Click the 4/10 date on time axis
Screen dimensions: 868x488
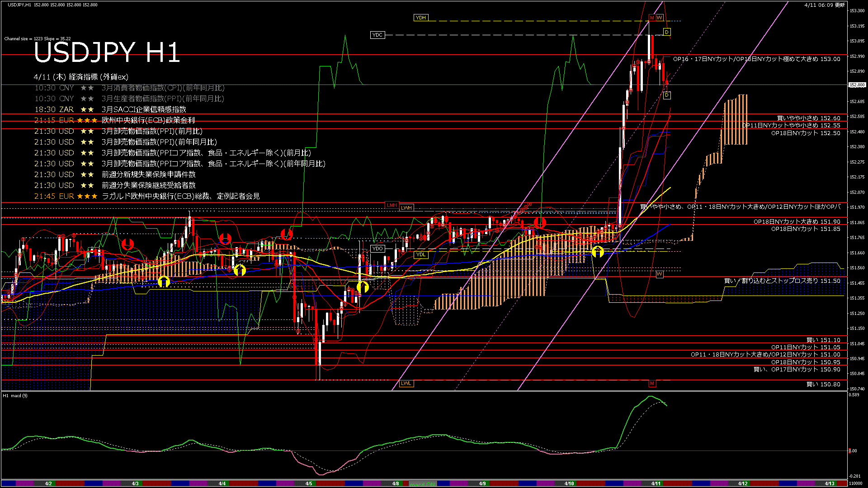(569, 483)
